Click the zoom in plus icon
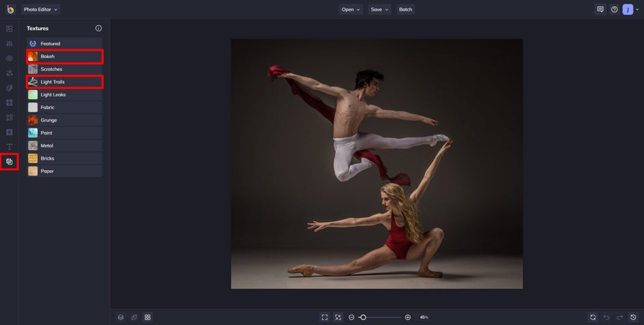Screen dimensions: 644x325 tap(408, 317)
